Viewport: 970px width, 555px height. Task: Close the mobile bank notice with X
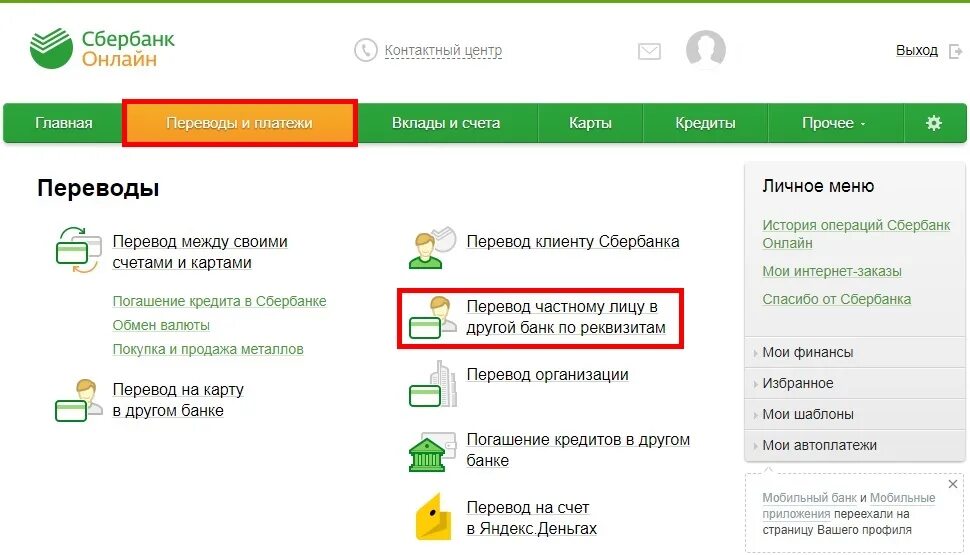click(953, 484)
